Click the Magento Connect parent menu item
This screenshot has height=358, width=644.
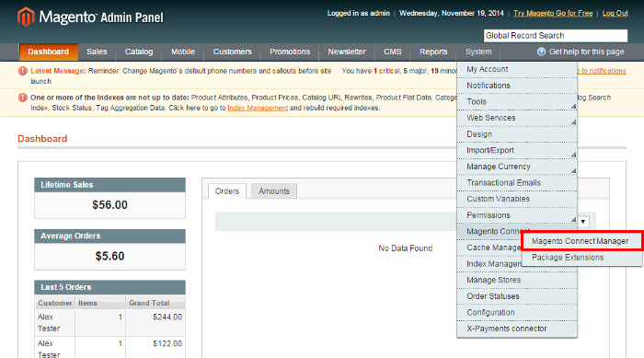(x=489, y=231)
